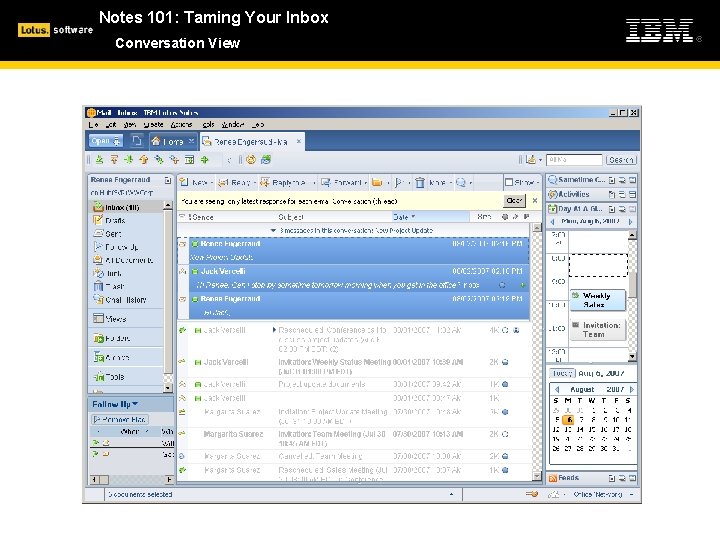This screenshot has width=720, height=540.
Task: Click the Reply to All button
Action: (287, 182)
